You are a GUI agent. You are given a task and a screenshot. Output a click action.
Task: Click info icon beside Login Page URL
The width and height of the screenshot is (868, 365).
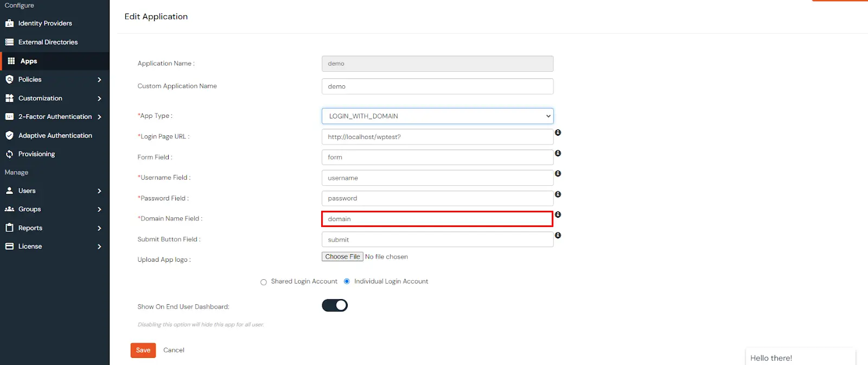click(558, 133)
